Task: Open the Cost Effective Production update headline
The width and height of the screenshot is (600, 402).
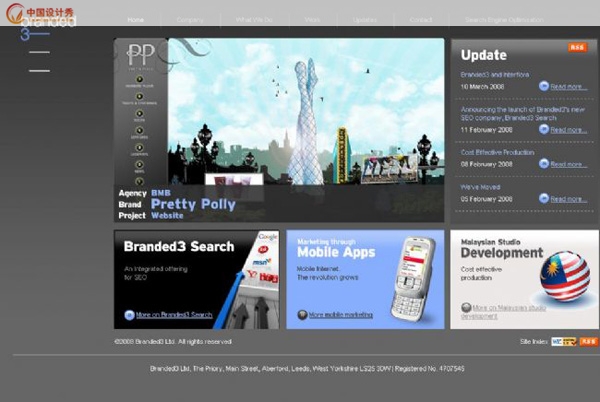Action: [x=497, y=152]
